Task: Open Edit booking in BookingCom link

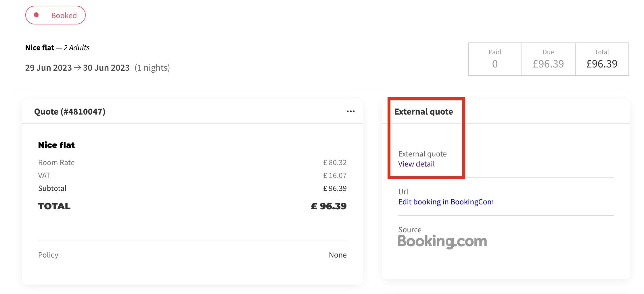Action: click(x=446, y=202)
